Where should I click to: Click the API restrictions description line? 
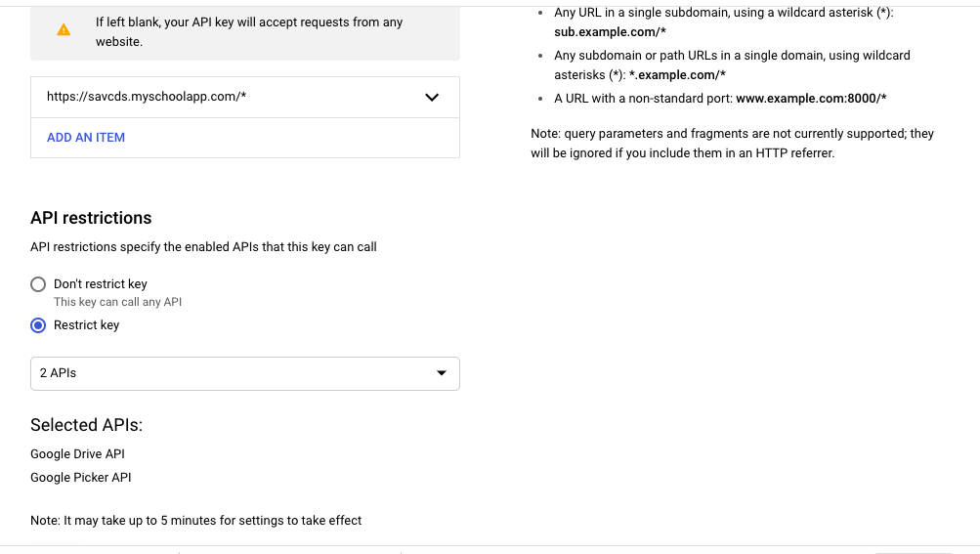tap(203, 247)
